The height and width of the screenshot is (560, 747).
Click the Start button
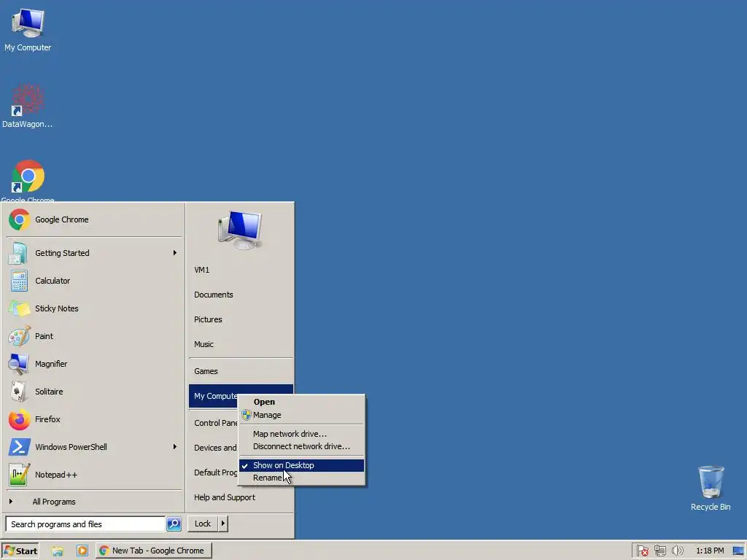point(20,551)
